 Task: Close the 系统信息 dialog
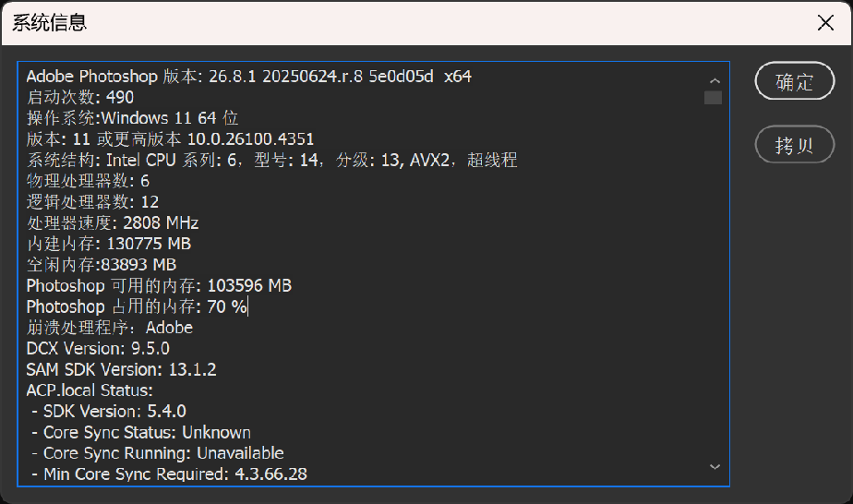click(825, 23)
